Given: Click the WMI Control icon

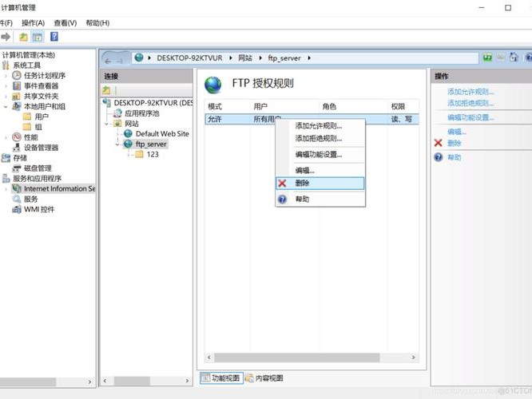Looking at the screenshot, I should [x=17, y=209].
